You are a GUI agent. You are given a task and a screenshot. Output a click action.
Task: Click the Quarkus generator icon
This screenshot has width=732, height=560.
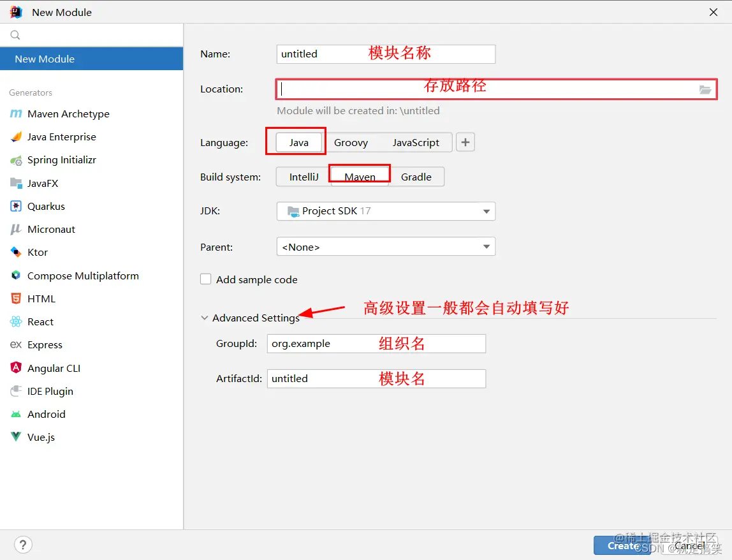[x=16, y=206]
